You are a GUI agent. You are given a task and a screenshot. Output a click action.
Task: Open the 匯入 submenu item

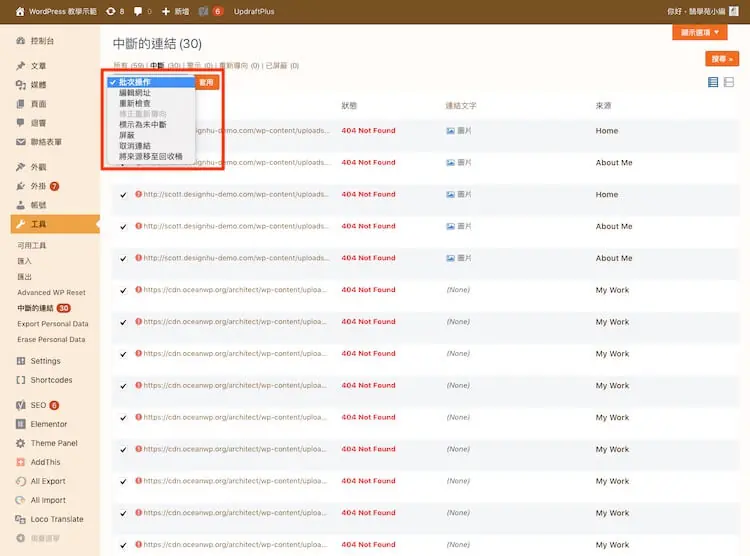[x=24, y=261]
